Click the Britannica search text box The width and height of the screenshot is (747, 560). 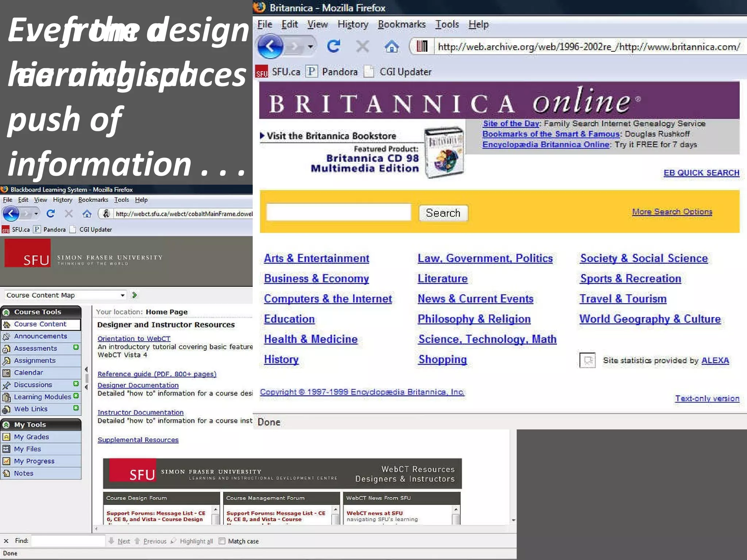pos(338,212)
